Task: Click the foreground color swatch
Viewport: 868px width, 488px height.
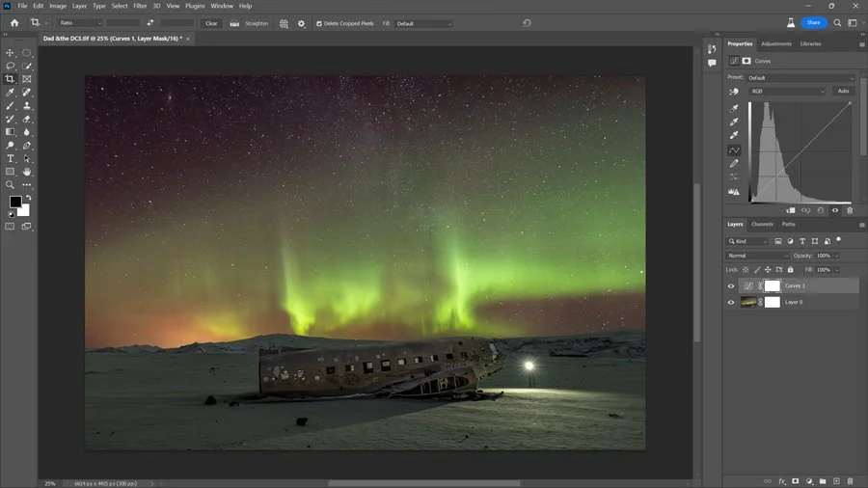Action: pyautogui.click(x=15, y=202)
